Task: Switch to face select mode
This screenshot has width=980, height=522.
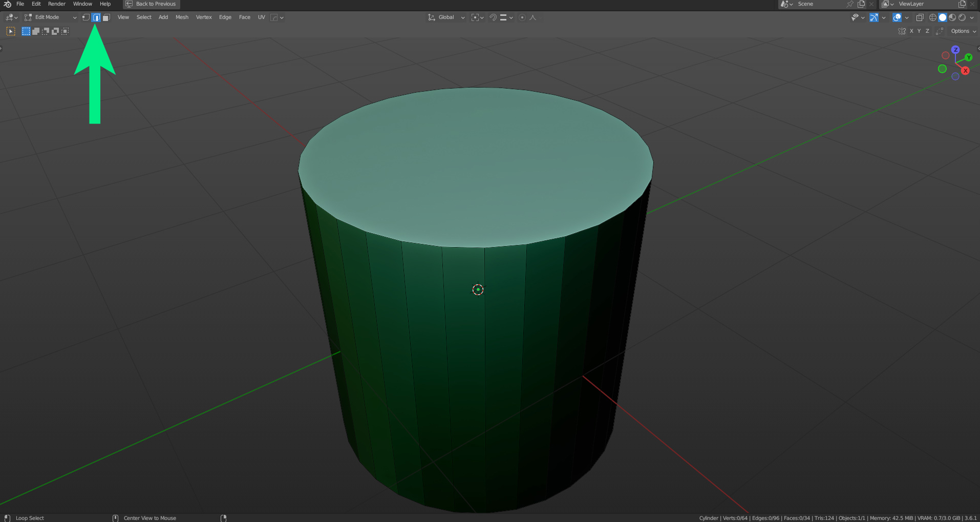Action: (x=106, y=17)
